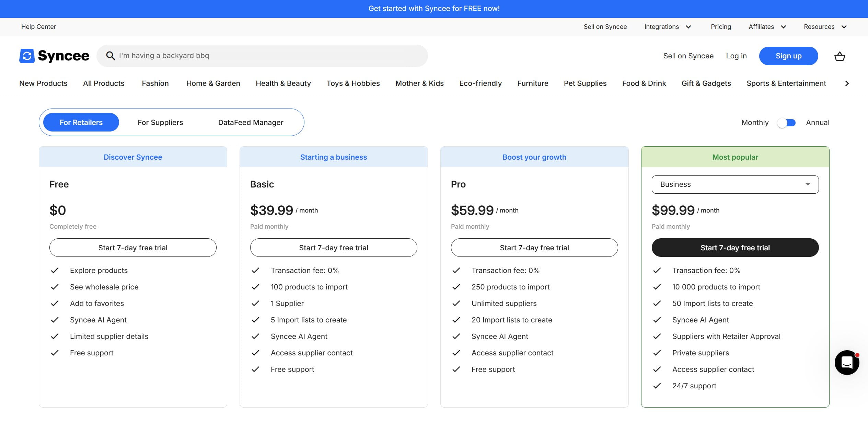Click the category bar next arrow
The width and height of the screenshot is (868, 422).
(847, 83)
